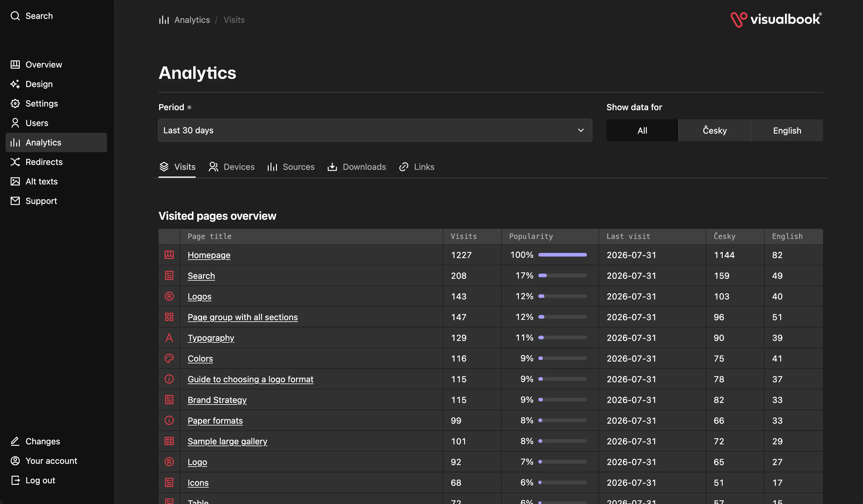Open the Brand Strategy page link
The image size is (863, 504).
(x=217, y=400)
